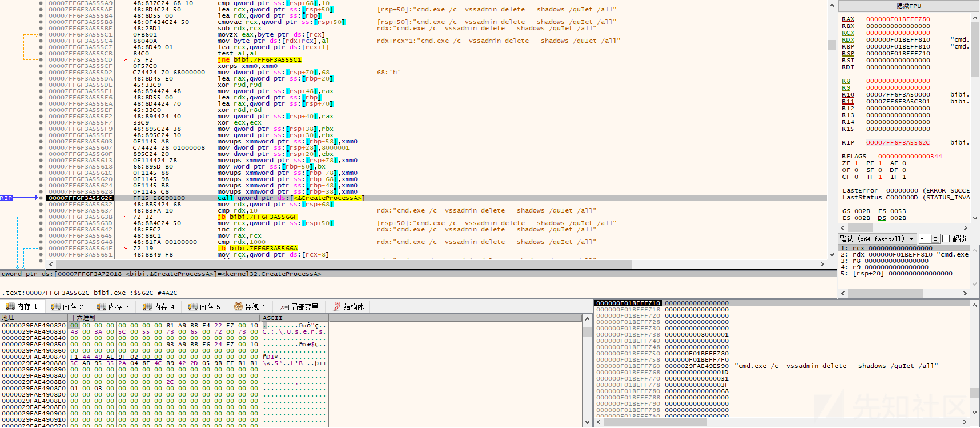Decrease argument count with the stepper down arrow

point(935,241)
